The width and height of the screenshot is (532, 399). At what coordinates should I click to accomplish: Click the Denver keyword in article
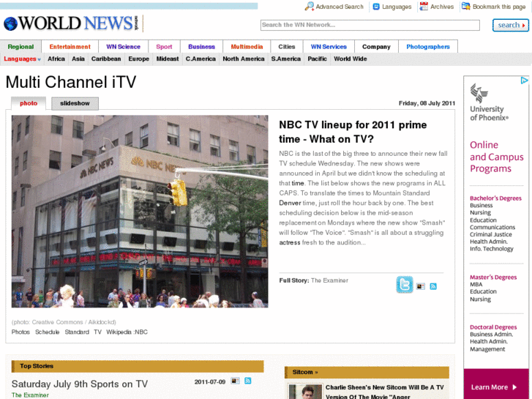[290, 203]
